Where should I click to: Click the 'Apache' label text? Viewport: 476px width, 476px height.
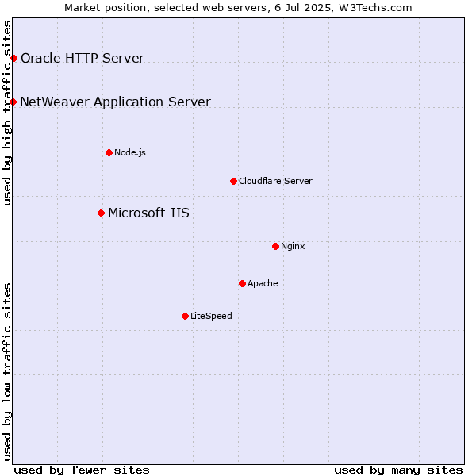(263, 283)
